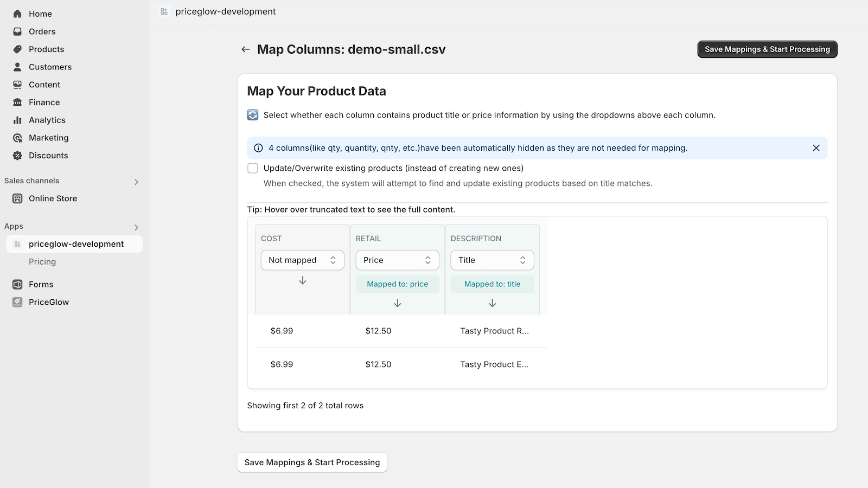868x488 pixels.
Task: Navigate to Products
Action: (x=46, y=49)
